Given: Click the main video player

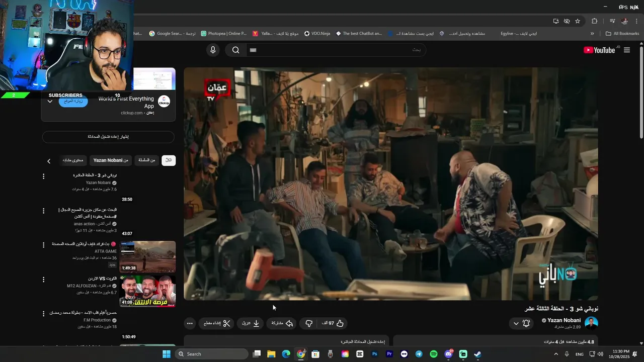Looking at the screenshot, I should [x=391, y=184].
